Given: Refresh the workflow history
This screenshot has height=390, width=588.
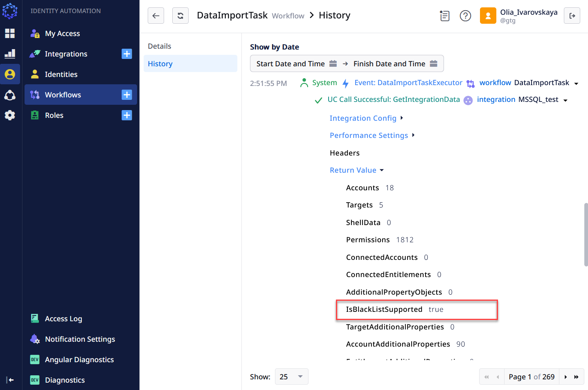Looking at the screenshot, I should point(180,16).
